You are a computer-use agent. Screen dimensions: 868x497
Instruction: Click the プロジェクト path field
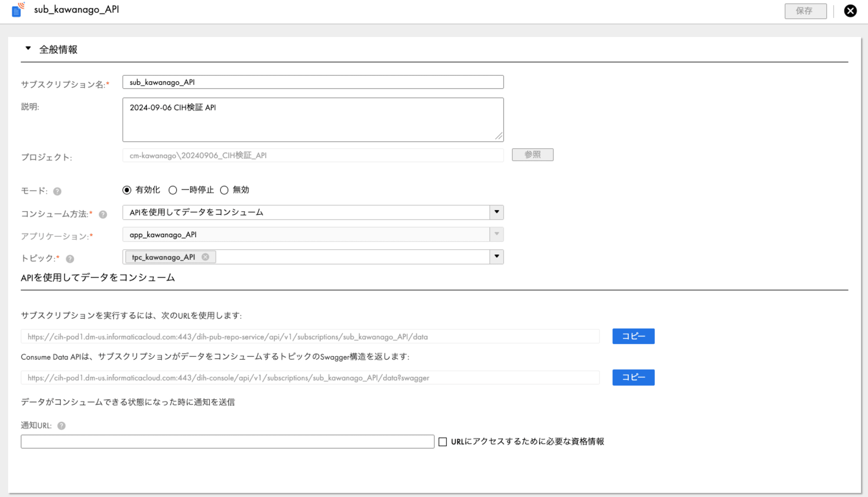pyautogui.click(x=313, y=155)
